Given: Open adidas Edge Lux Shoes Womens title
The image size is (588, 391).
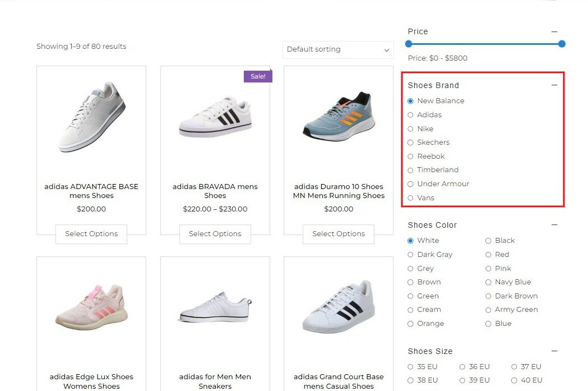Looking at the screenshot, I should click(x=91, y=381).
